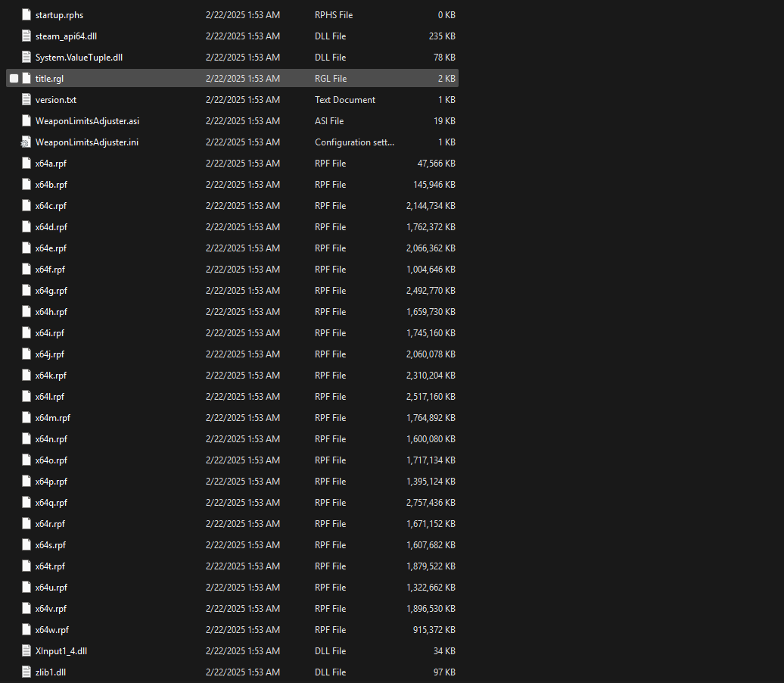Click the 34 KB size of XInput1_4.dll
784x683 pixels.
pyautogui.click(x=444, y=651)
